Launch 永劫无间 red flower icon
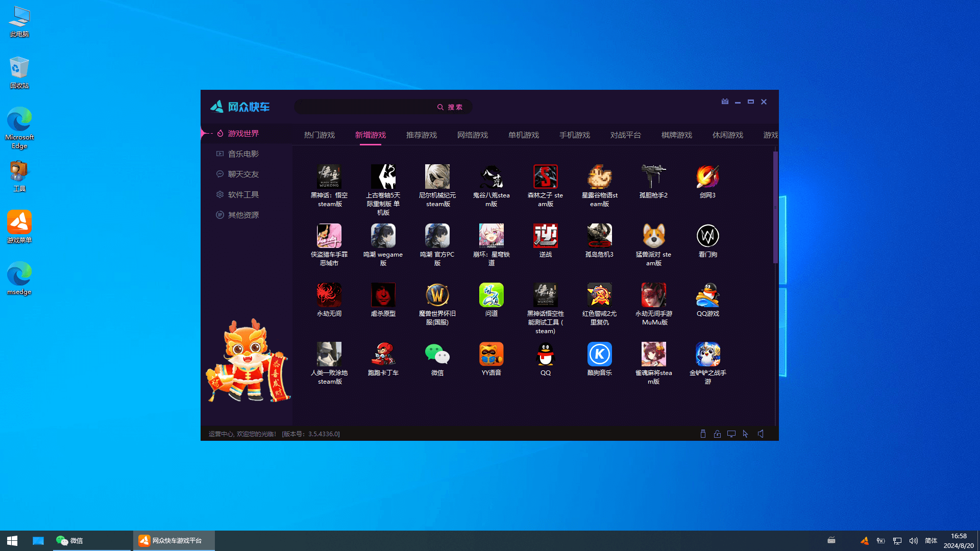Viewport: 980px width, 551px height. (x=329, y=295)
